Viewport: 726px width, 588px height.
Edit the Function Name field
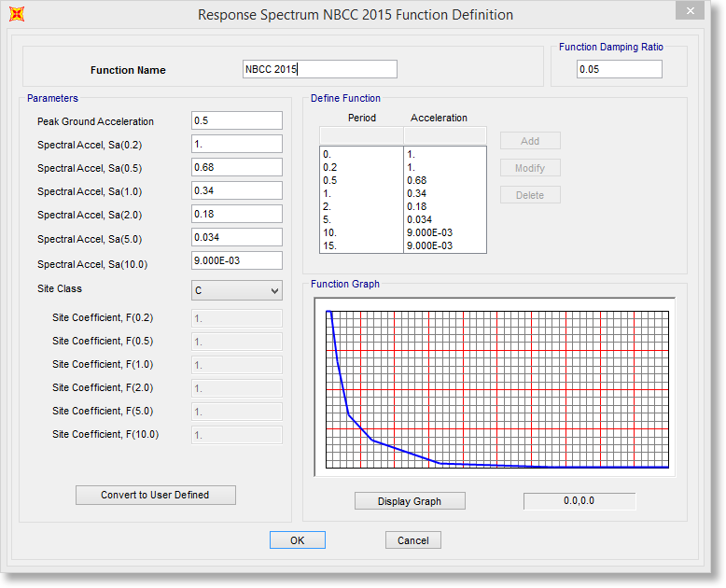tap(320, 69)
